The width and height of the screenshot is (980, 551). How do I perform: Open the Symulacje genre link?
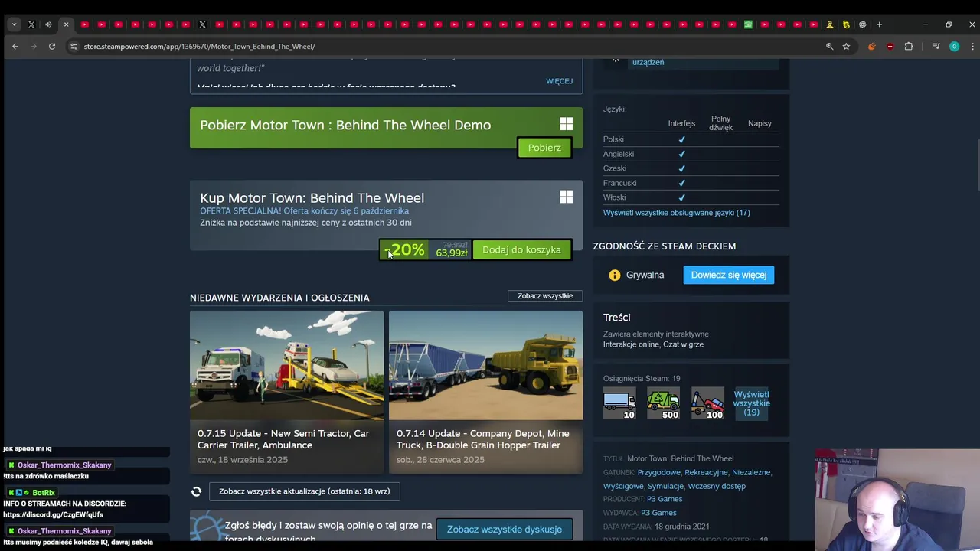(665, 486)
